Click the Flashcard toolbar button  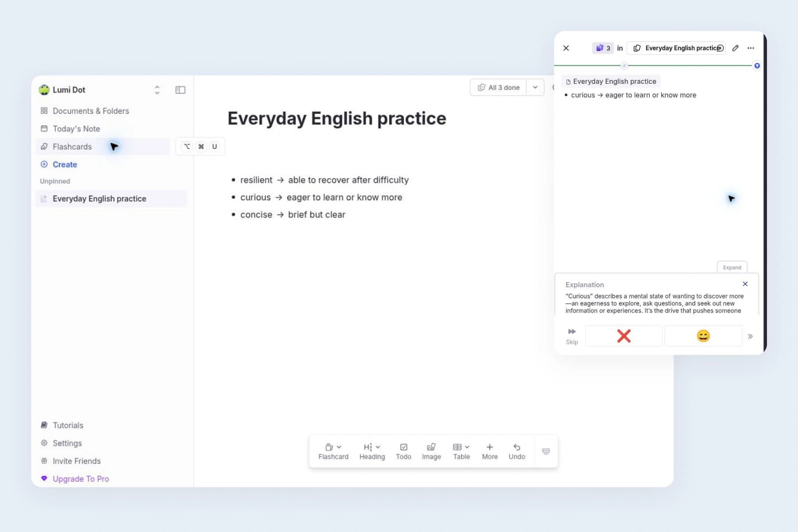333,451
